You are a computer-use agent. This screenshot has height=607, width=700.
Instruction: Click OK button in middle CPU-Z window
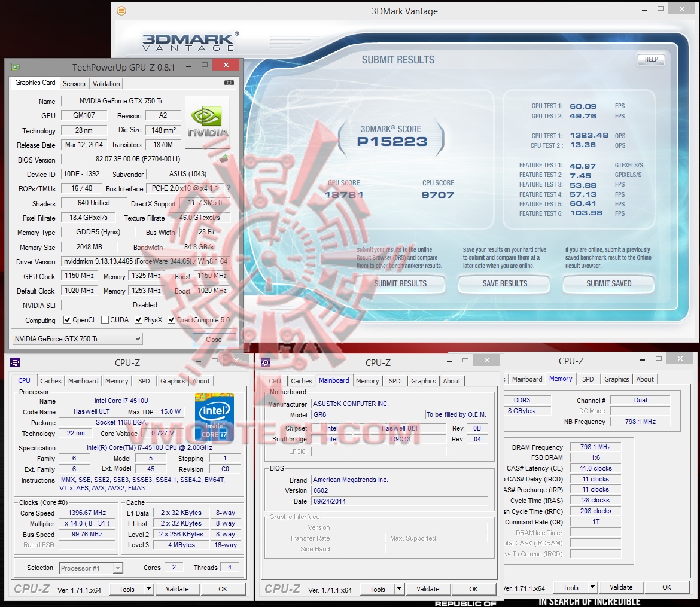pyautogui.click(x=473, y=589)
